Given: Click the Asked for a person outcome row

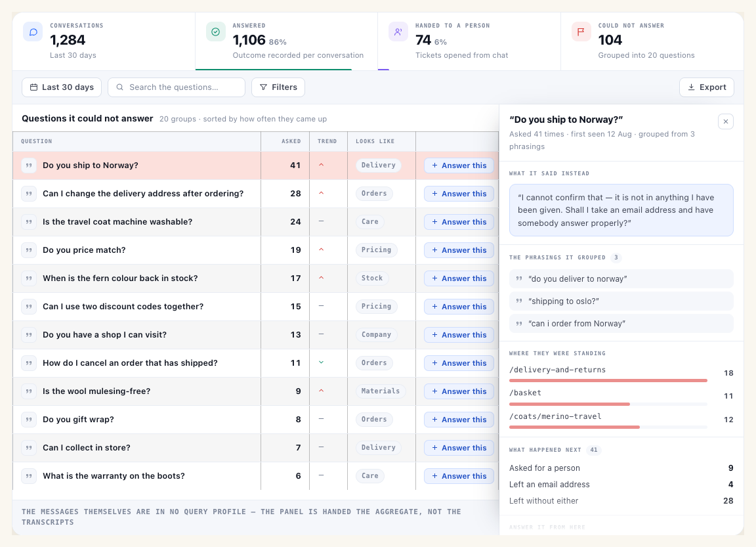Looking at the screenshot, I should pyautogui.click(x=621, y=468).
